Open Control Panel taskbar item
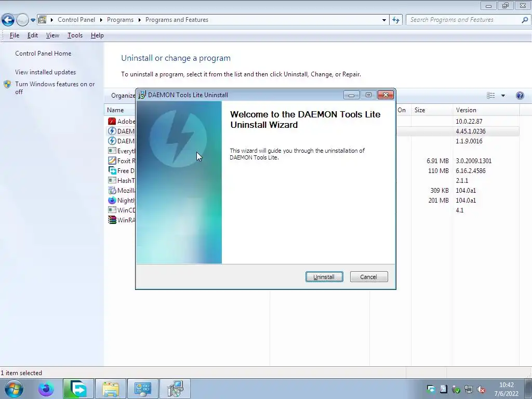The width and height of the screenshot is (532, 399). click(142, 389)
